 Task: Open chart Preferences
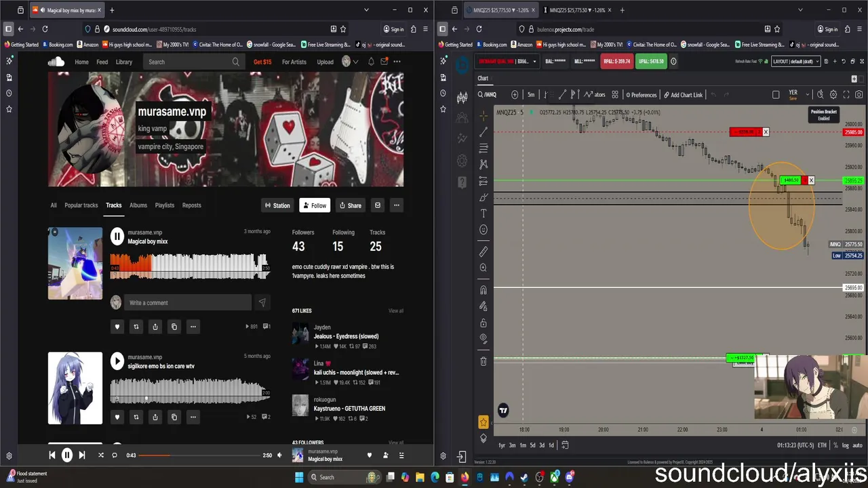pyautogui.click(x=642, y=95)
